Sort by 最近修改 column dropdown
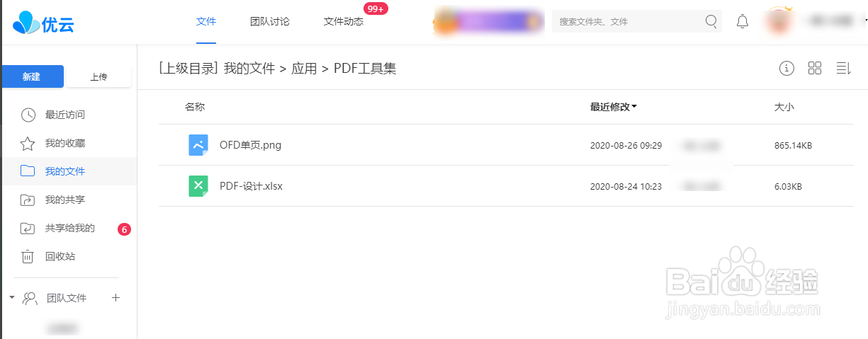This screenshot has height=339, width=868. [614, 107]
